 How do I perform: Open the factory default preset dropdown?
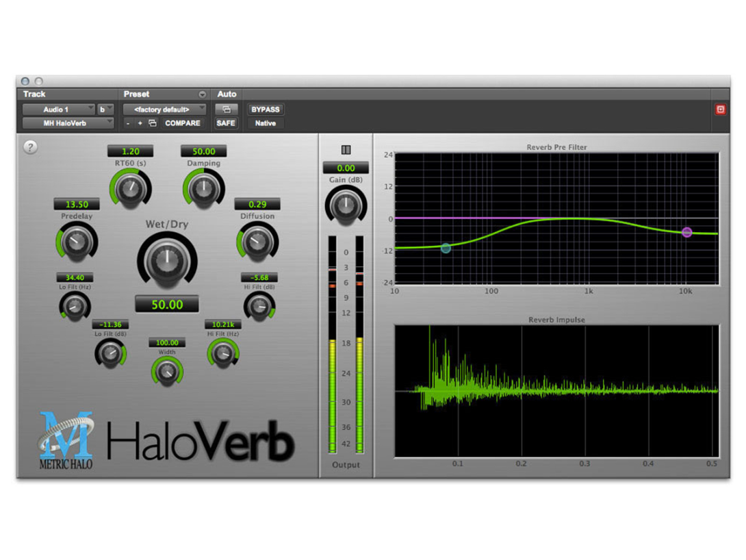pos(165,110)
